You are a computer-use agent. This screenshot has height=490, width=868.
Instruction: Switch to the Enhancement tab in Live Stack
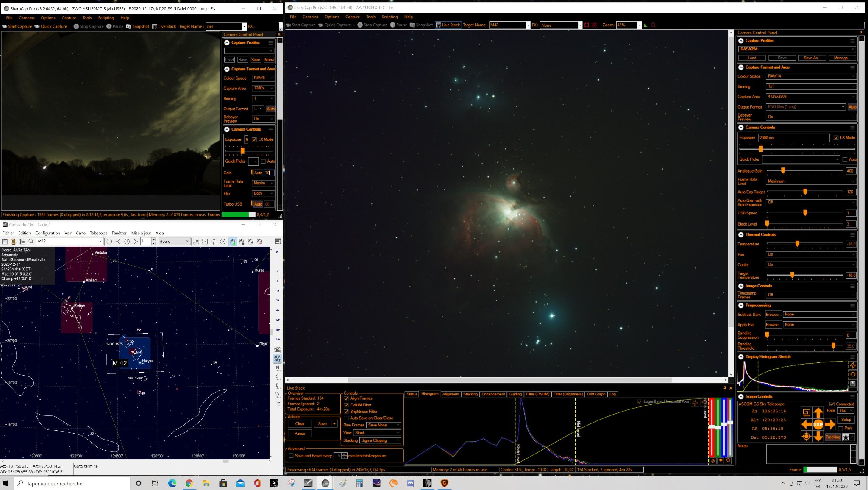click(x=493, y=394)
